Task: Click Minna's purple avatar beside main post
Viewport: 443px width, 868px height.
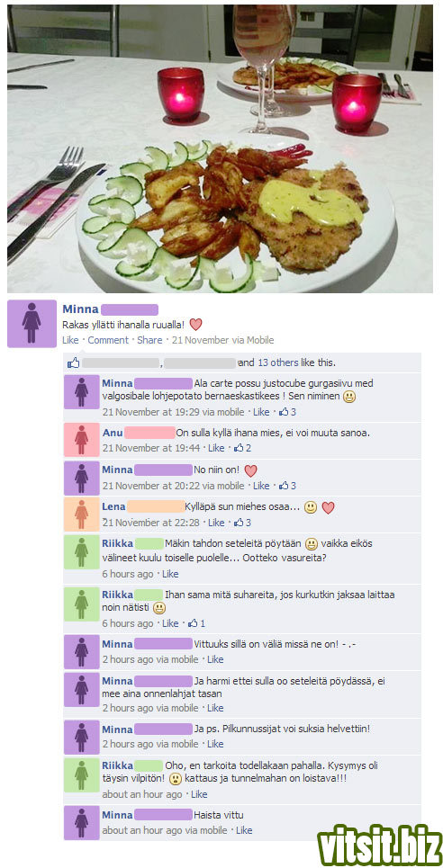Action: pyautogui.click(x=32, y=323)
